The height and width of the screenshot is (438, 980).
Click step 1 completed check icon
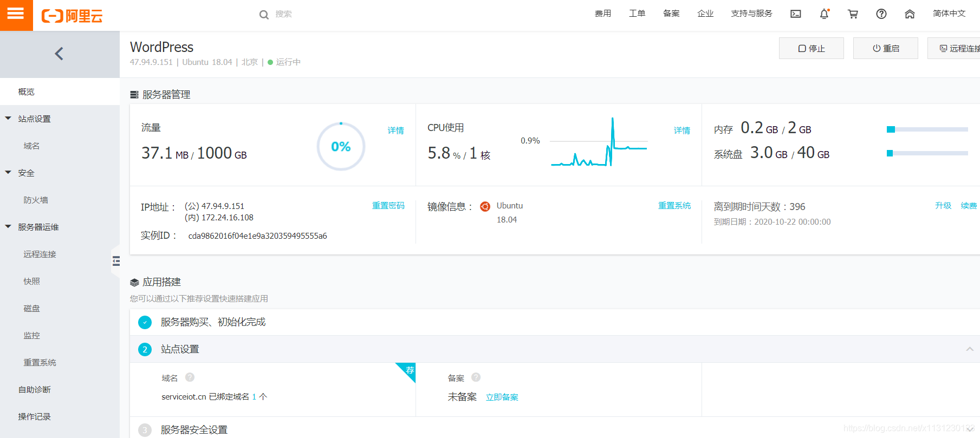click(x=145, y=322)
